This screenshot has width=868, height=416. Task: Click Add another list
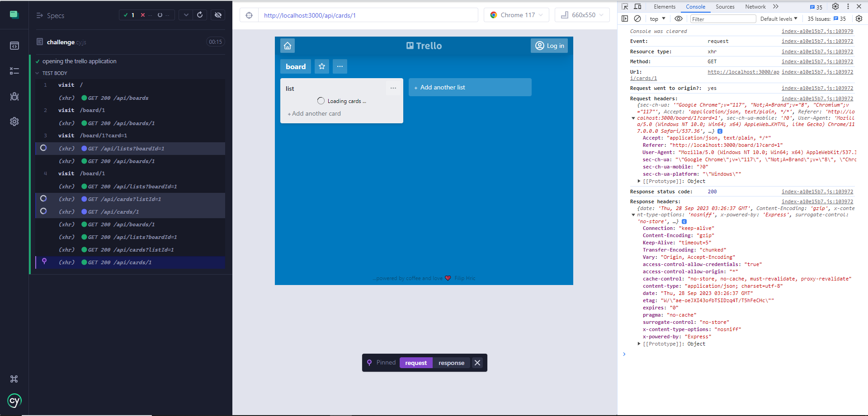470,87
